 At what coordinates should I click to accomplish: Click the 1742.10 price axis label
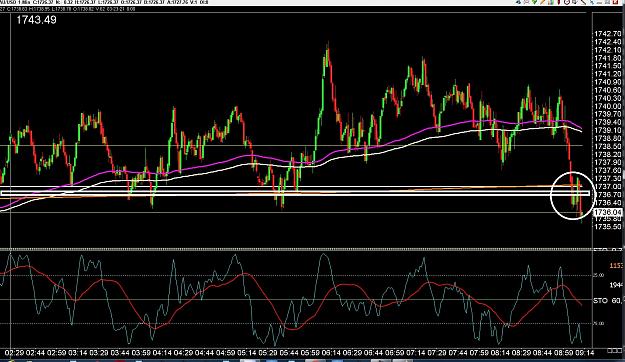607,50
